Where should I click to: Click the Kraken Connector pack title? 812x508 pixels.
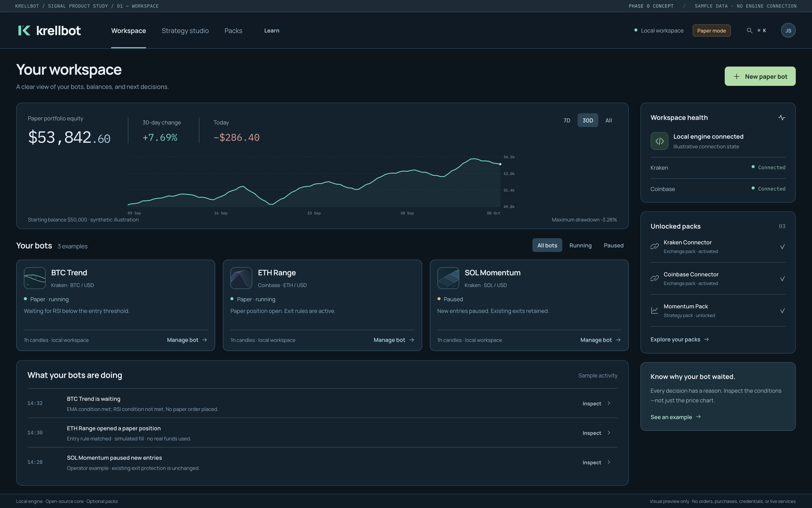(687, 242)
